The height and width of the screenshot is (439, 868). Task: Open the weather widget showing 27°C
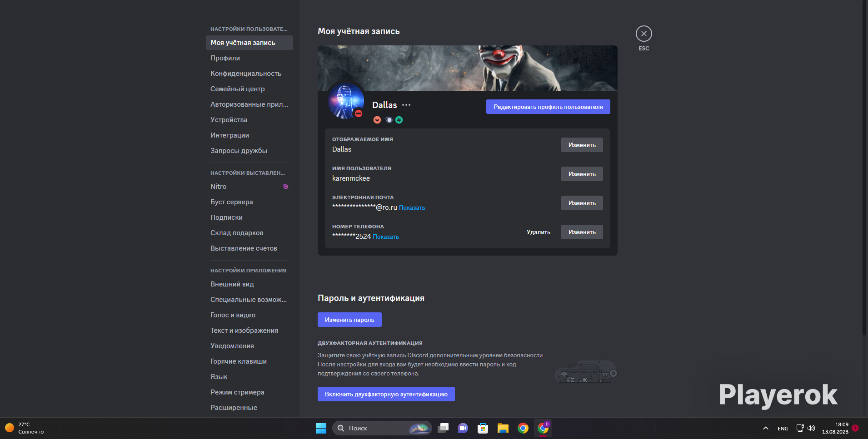click(x=25, y=428)
